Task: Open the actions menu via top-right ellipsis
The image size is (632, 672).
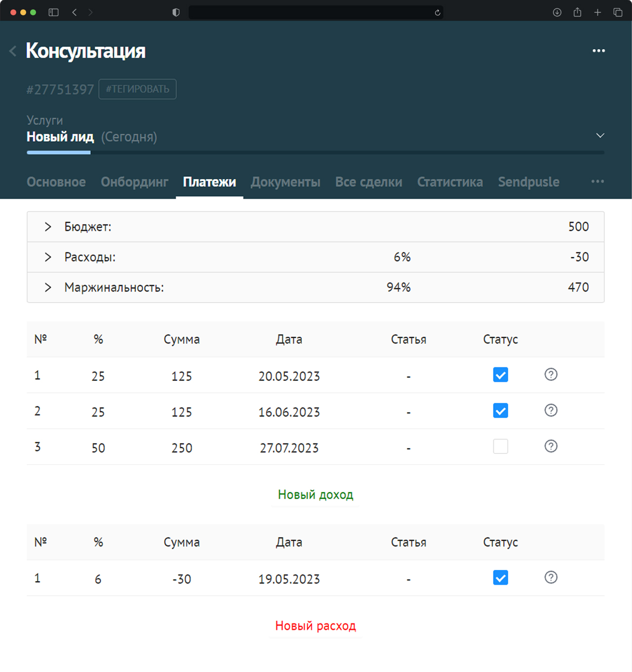Action: pos(599,50)
